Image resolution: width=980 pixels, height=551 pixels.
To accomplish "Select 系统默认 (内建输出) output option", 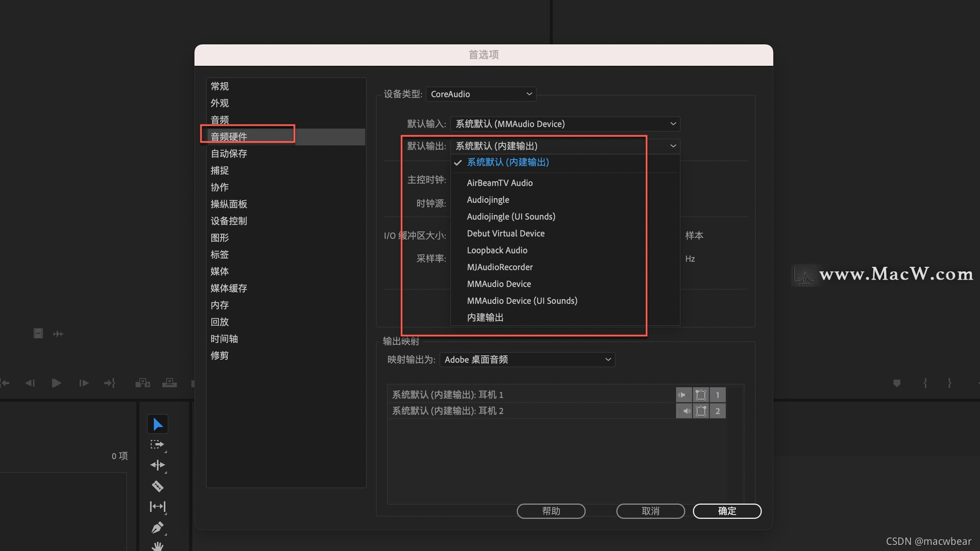I will point(507,162).
